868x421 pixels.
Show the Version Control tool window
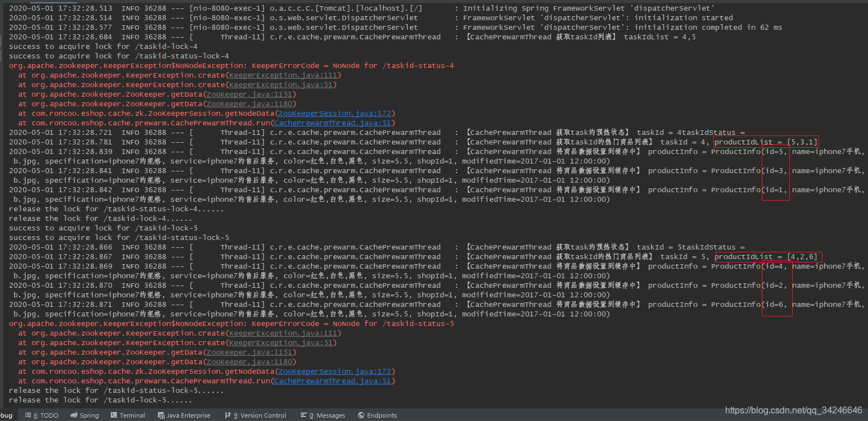pos(256,415)
